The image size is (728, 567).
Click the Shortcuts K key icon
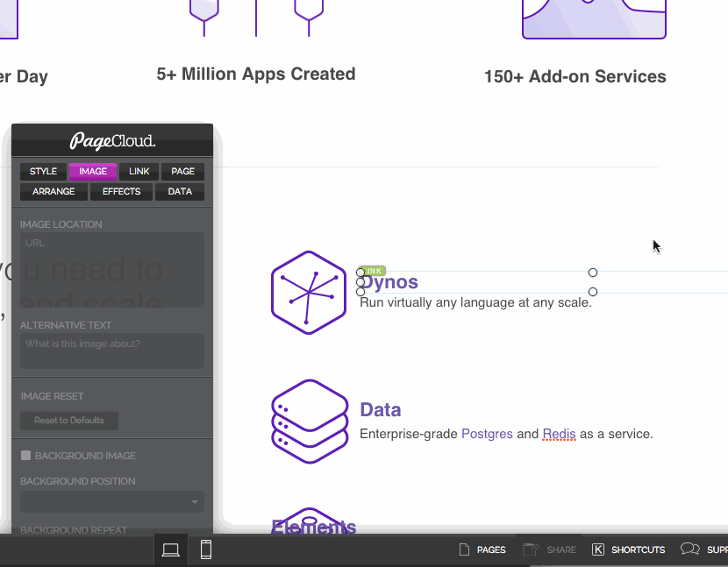(x=598, y=549)
